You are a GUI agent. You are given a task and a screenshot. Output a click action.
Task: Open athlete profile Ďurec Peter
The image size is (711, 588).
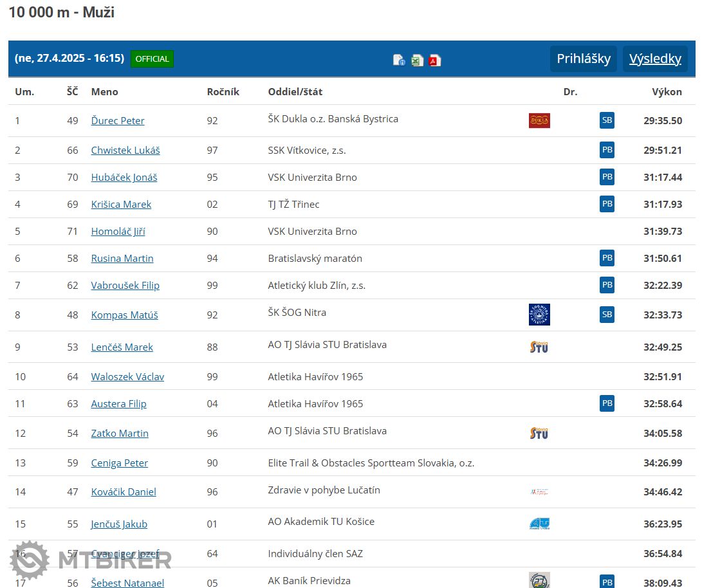tap(118, 120)
